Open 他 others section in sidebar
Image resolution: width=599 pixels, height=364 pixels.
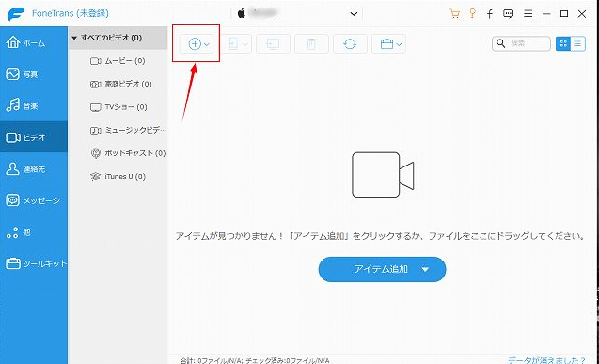[34, 231]
